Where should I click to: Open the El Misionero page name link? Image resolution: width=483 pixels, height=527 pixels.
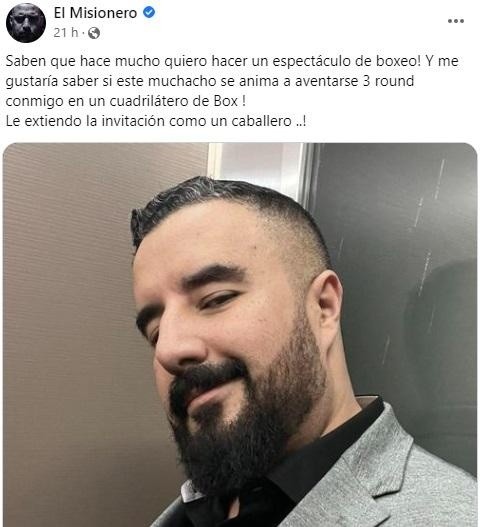95,13
